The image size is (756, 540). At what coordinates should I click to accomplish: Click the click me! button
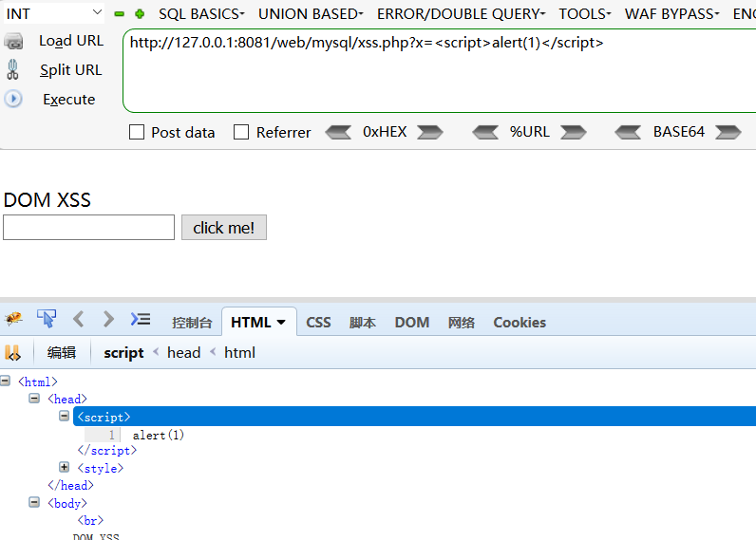tap(224, 228)
